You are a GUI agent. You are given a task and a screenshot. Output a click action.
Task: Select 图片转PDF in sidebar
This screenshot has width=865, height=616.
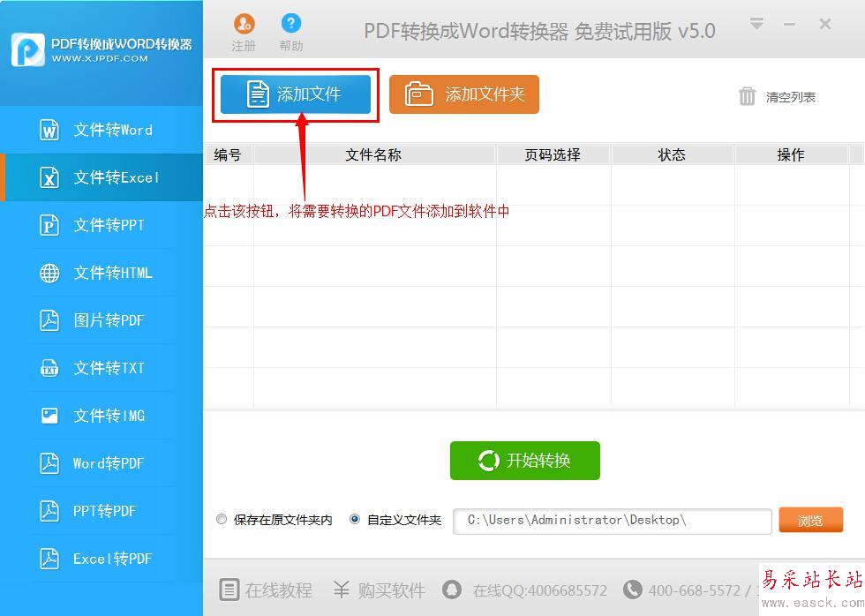pyautogui.click(x=102, y=320)
